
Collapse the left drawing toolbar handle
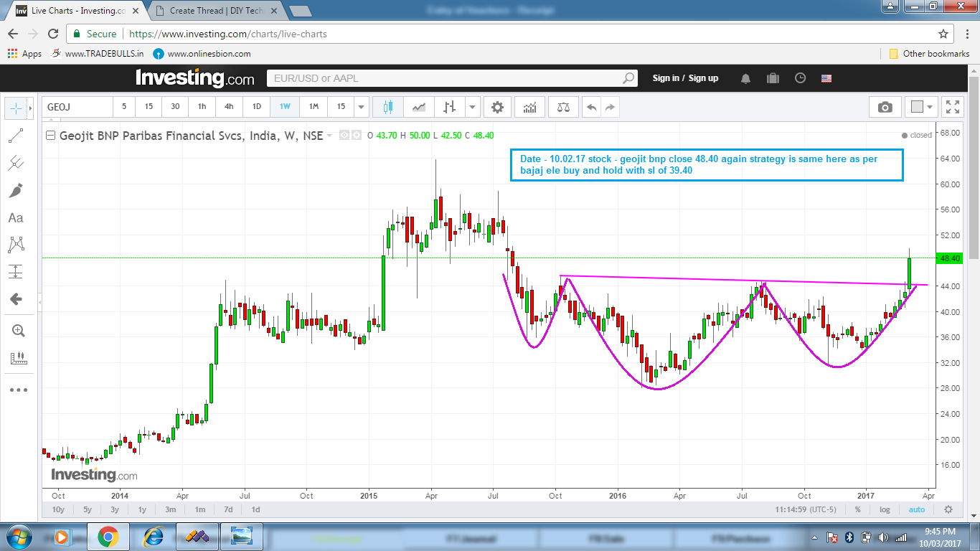[39, 304]
